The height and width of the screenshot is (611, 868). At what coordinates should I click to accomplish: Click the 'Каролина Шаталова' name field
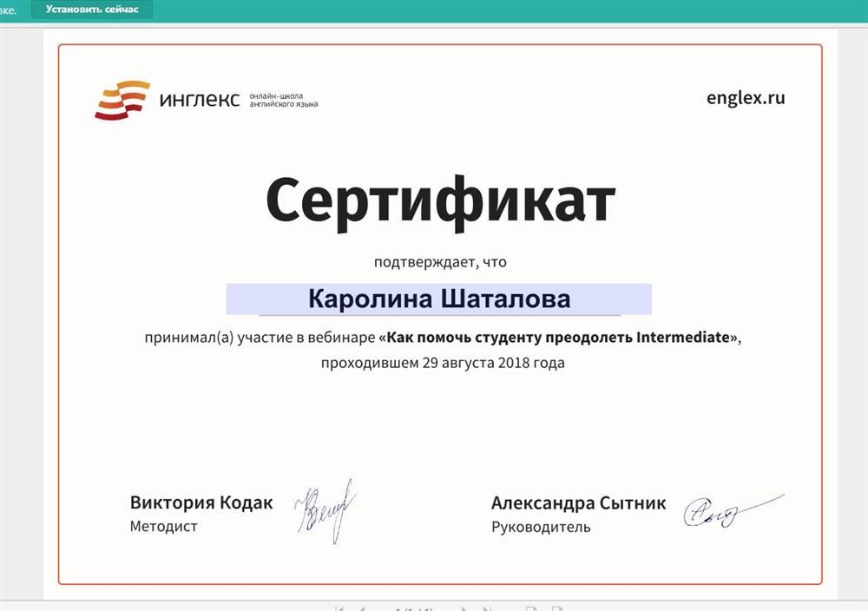coord(439,299)
